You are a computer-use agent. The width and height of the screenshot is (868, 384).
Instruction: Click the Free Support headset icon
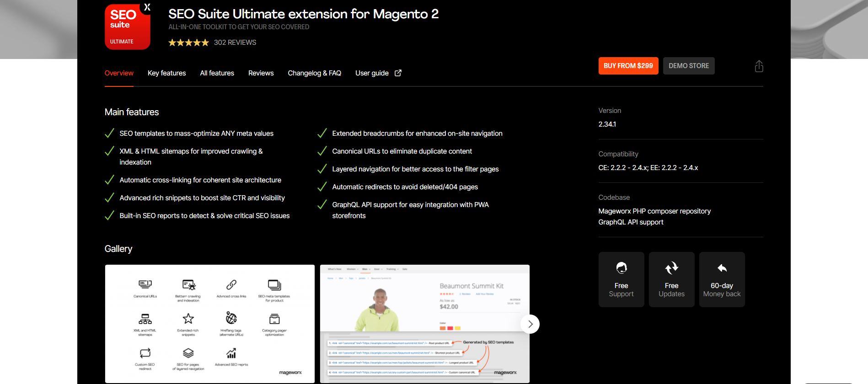[x=621, y=268]
